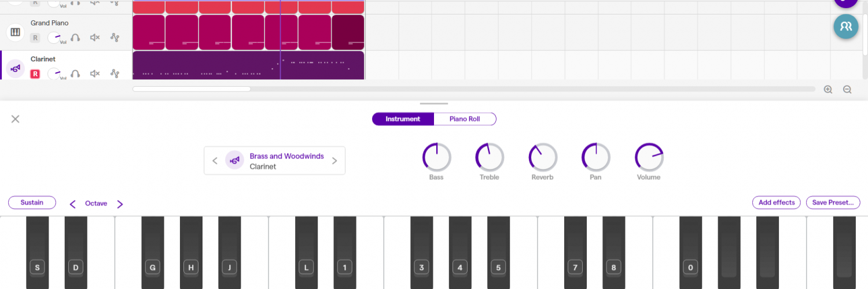Mute the Grand Piano track
868x289 pixels.
95,38
